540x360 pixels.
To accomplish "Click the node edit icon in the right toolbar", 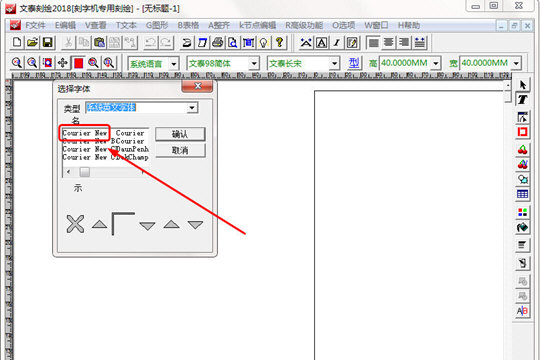I will (x=522, y=117).
